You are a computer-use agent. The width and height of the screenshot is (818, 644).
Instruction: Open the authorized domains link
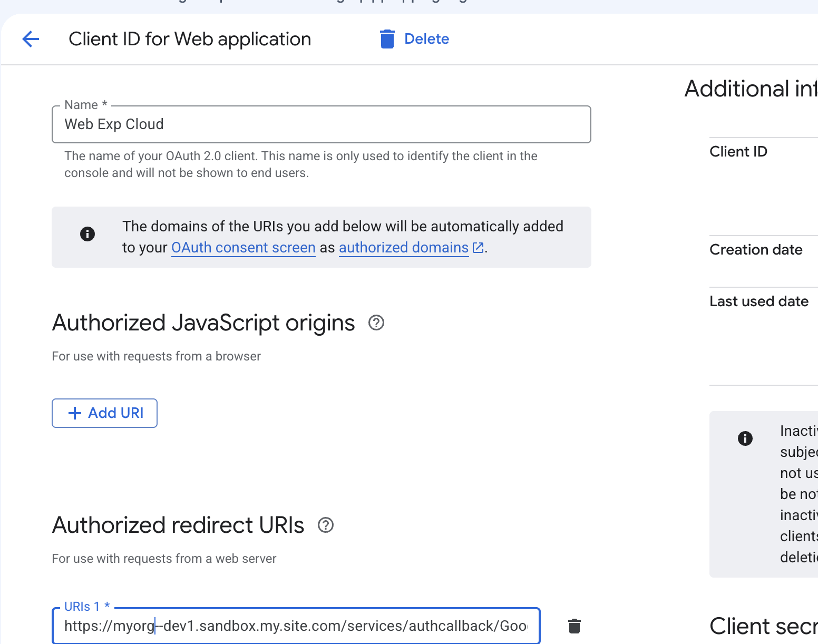pyautogui.click(x=404, y=248)
